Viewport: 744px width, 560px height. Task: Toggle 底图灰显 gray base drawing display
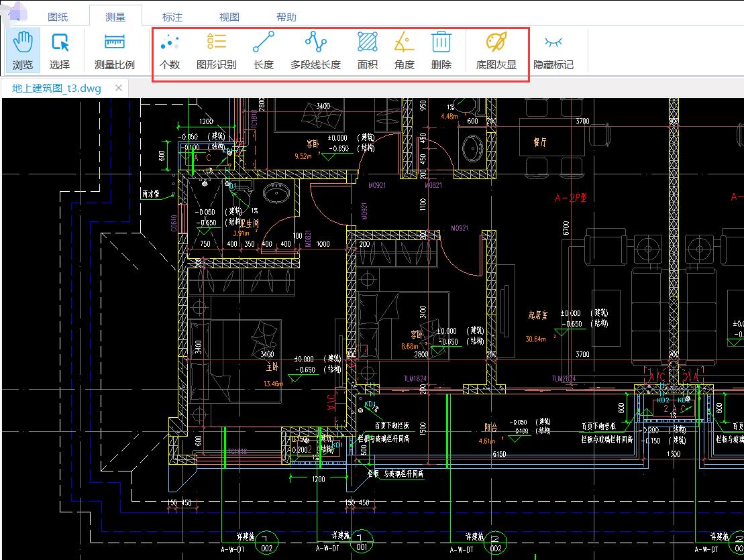click(x=496, y=50)
